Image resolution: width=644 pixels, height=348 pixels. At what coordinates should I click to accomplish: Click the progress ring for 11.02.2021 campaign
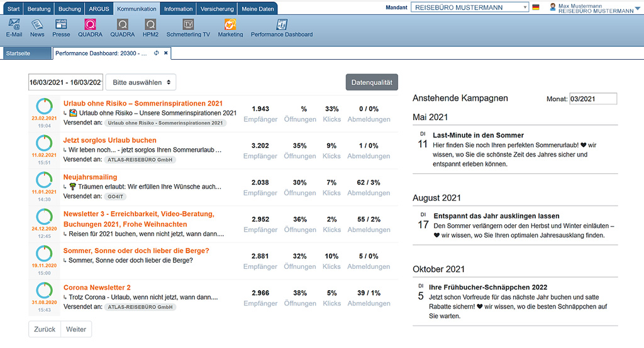[44, 143]
